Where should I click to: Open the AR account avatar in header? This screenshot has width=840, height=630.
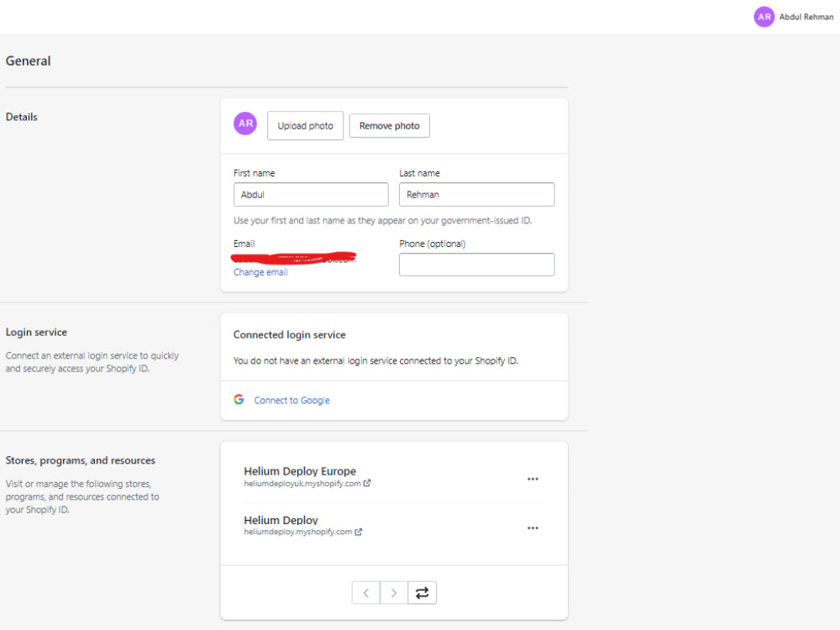pos(764,17)
